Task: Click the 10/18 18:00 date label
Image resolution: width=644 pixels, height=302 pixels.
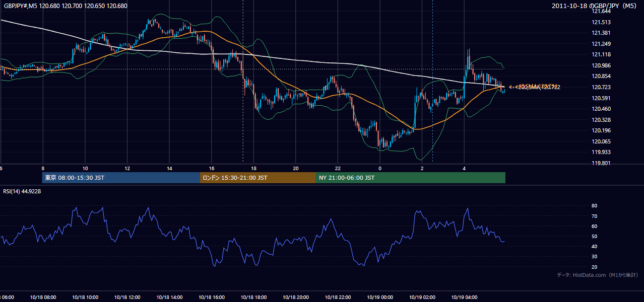Action: coord(254,297)
